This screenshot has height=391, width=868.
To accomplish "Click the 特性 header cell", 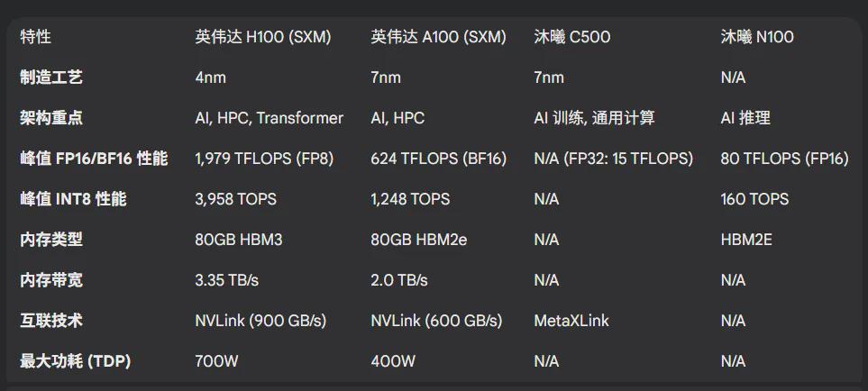I will [36, 37].
